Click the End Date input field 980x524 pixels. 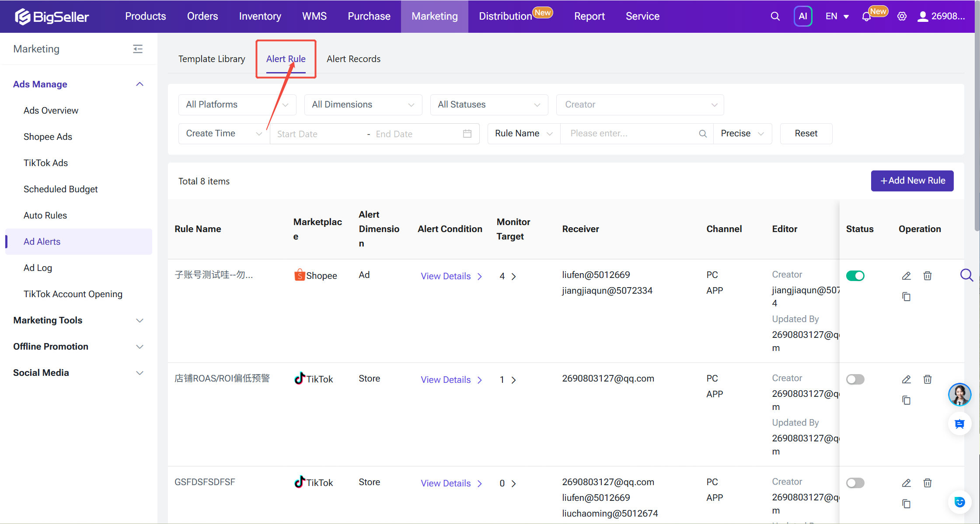[x=415, y=134]
